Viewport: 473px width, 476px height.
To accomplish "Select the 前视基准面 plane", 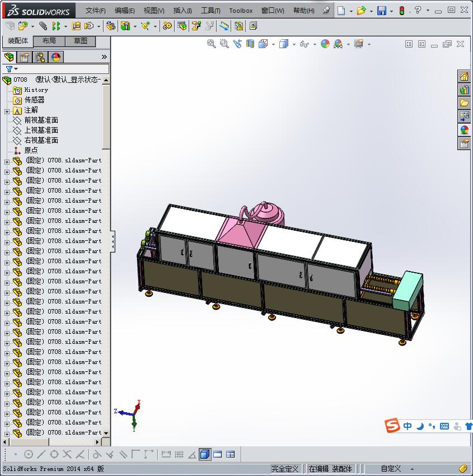I will [41, 120].
